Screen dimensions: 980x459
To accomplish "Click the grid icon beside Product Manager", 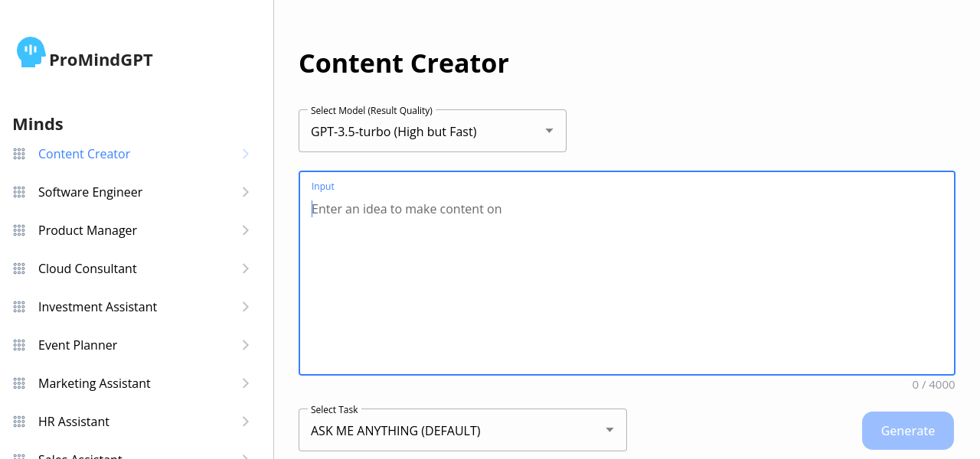I will click(x=19, y=230).
